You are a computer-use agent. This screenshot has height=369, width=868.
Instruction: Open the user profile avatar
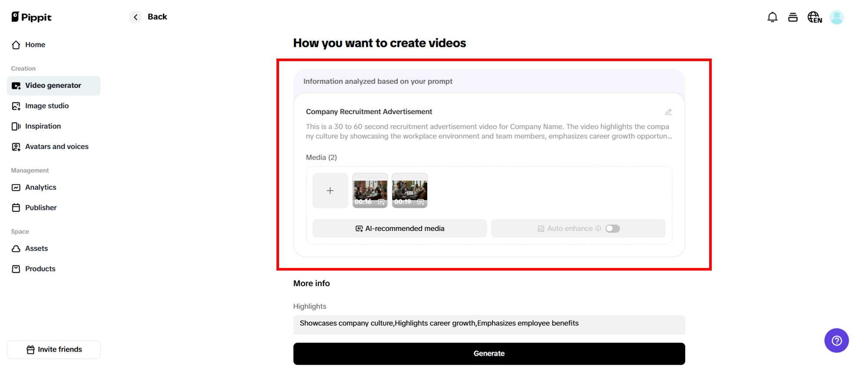[836, 17]
